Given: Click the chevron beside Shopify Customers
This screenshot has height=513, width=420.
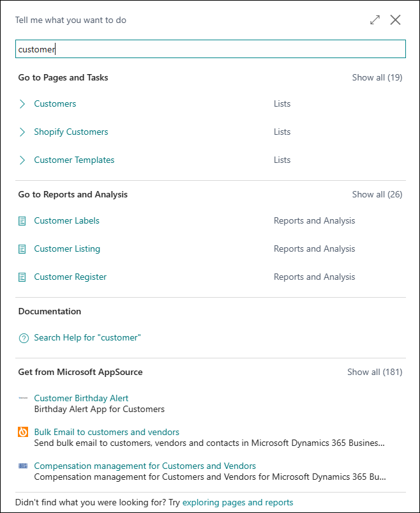Looking at the screenshot, I should 22,132.
